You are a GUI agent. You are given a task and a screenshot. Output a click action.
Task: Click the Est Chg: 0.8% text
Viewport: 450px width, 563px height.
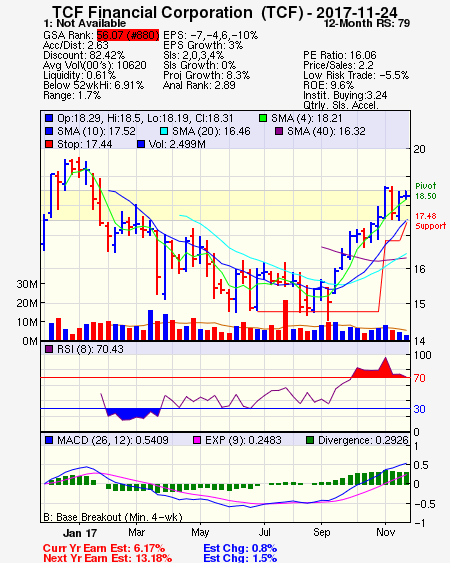pyautogui.click(x=240, y=548)
